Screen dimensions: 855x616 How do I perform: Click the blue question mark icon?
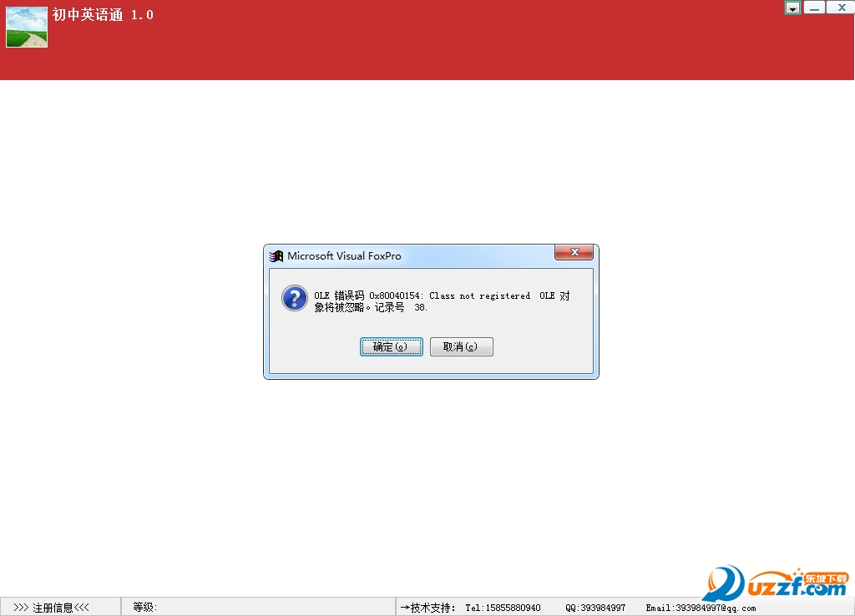point(295,298)
